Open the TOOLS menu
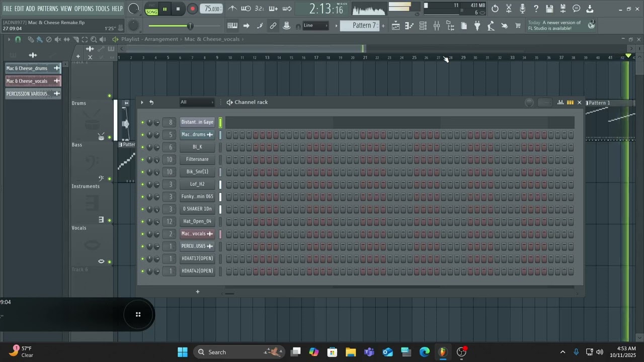The height and width of the screenshot is (362, 644). 102,9
